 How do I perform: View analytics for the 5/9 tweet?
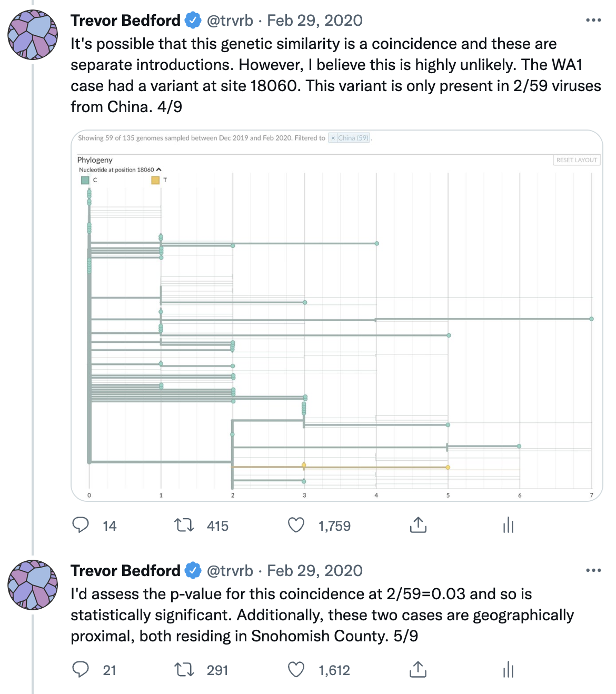pyautogui.click(x=508, y=669)
